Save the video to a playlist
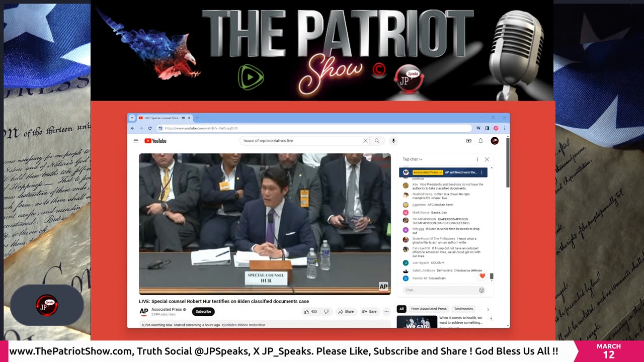 coord(369,312)
